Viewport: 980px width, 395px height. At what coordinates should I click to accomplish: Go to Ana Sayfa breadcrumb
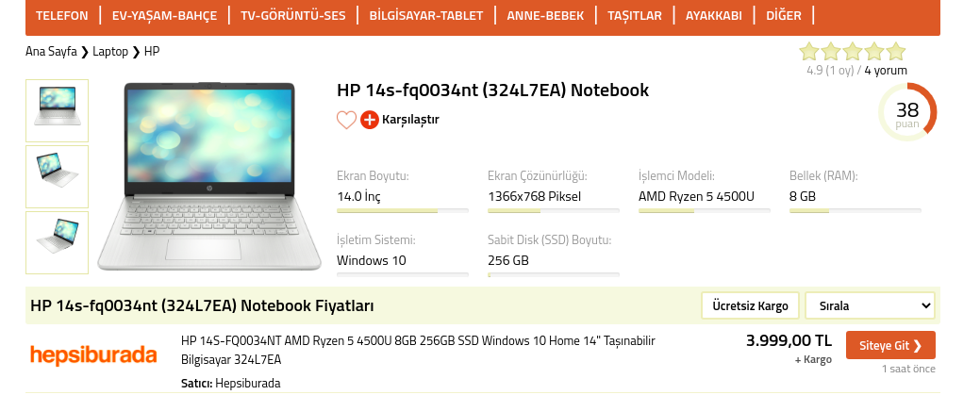pyautogui.click(x=51, y=51)
